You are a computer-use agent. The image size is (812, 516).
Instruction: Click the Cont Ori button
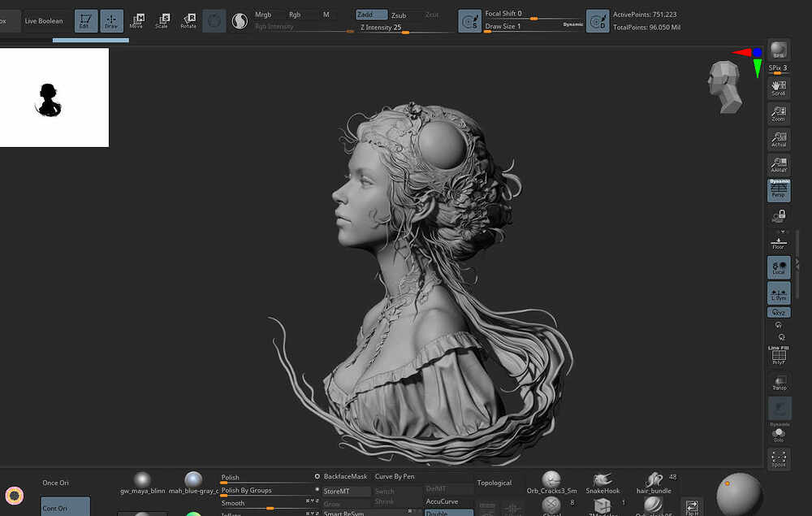65,506
